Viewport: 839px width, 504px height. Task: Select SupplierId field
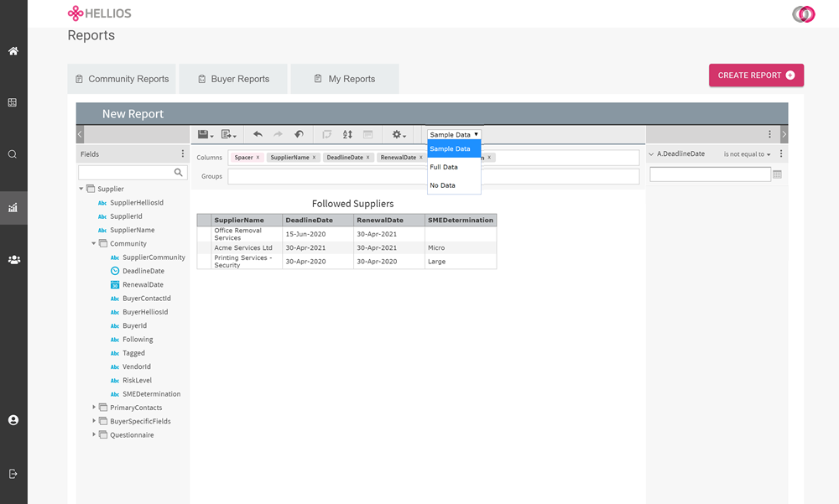[126, 216]
